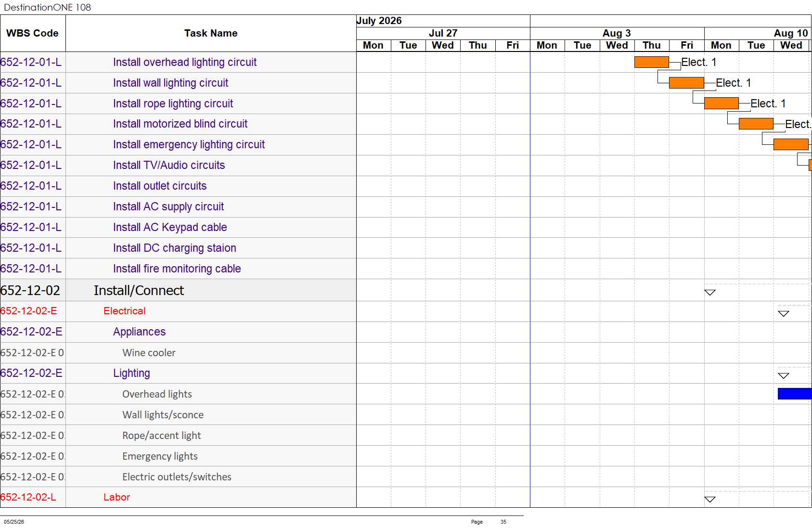Click the DestinationONE 108 title text
812x528 pixels.
point(47,7)
